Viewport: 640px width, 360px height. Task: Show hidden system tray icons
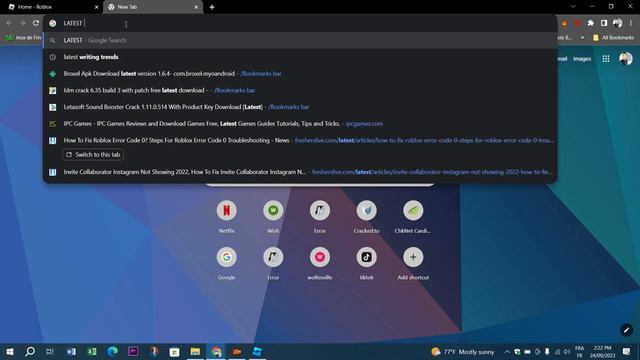(x=507, y=351)
